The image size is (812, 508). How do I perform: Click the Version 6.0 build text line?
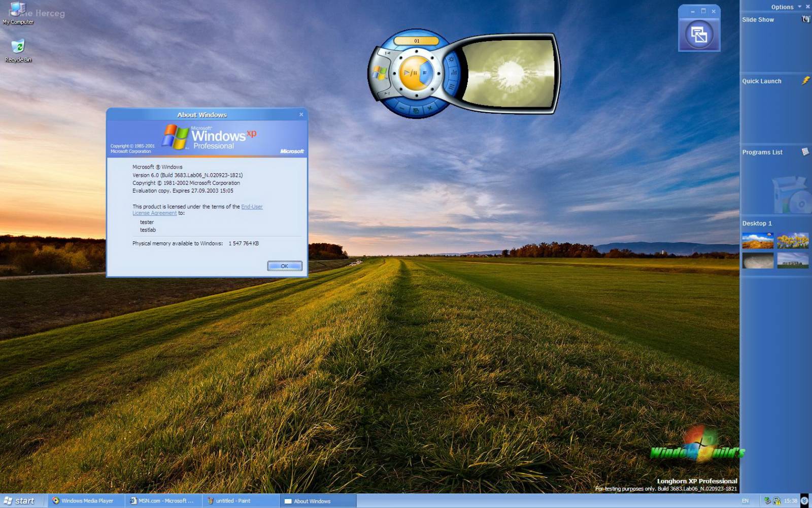pyautogui.click(x=187, y=175)
